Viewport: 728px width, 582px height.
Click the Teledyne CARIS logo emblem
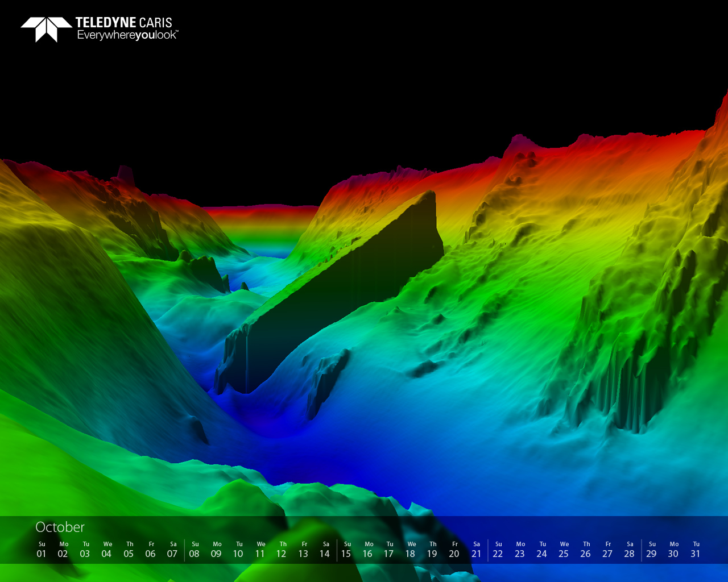pyautogui.click(x=47, y=29)
